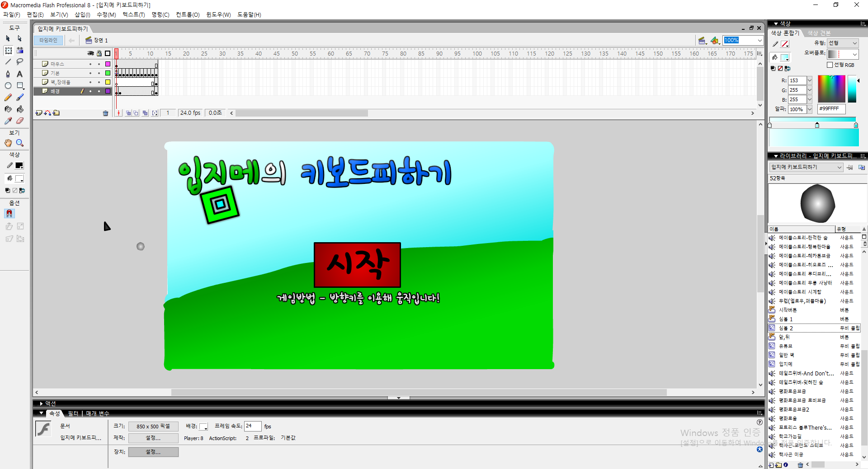Pick the Paint Bucket tool

click(x=20, y=109)
